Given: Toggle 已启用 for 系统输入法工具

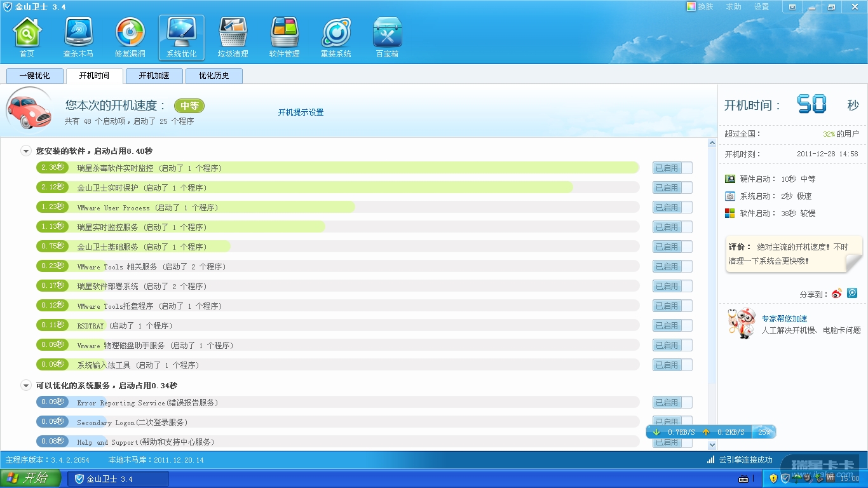Looking at the screenshot, I should click(672, 365).
